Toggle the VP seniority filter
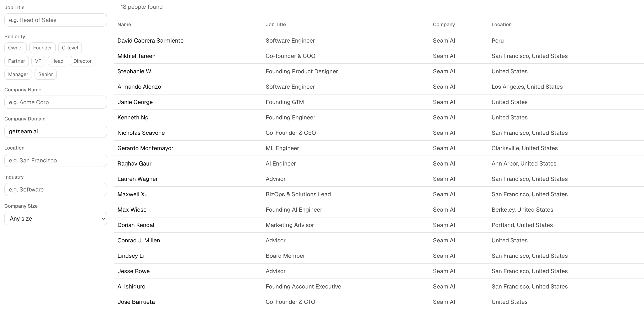 point(38,61)
